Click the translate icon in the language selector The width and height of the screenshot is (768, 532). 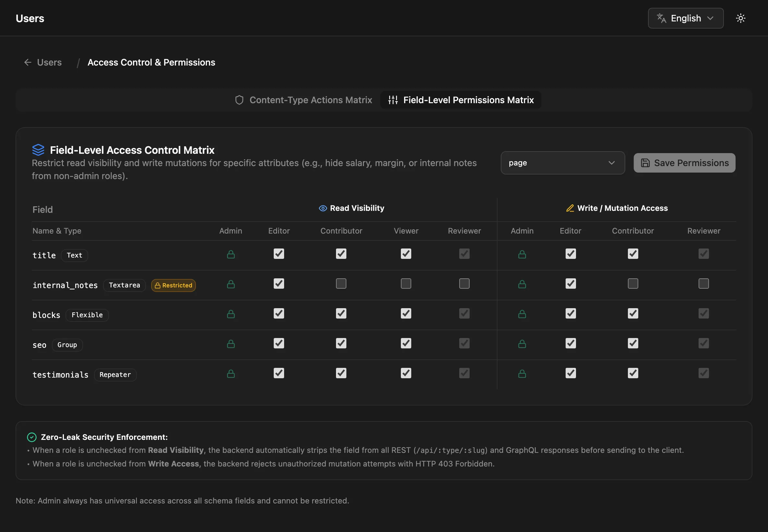coord(661,18)
